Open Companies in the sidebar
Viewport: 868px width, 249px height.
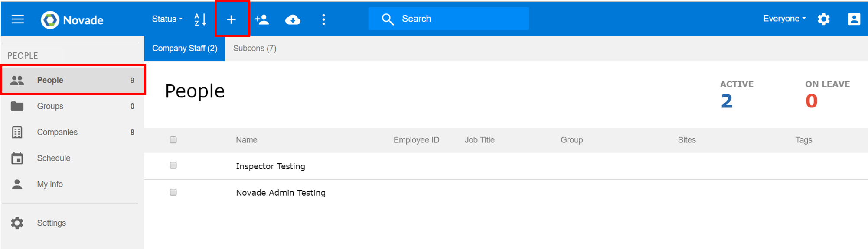tap(57, 132)
